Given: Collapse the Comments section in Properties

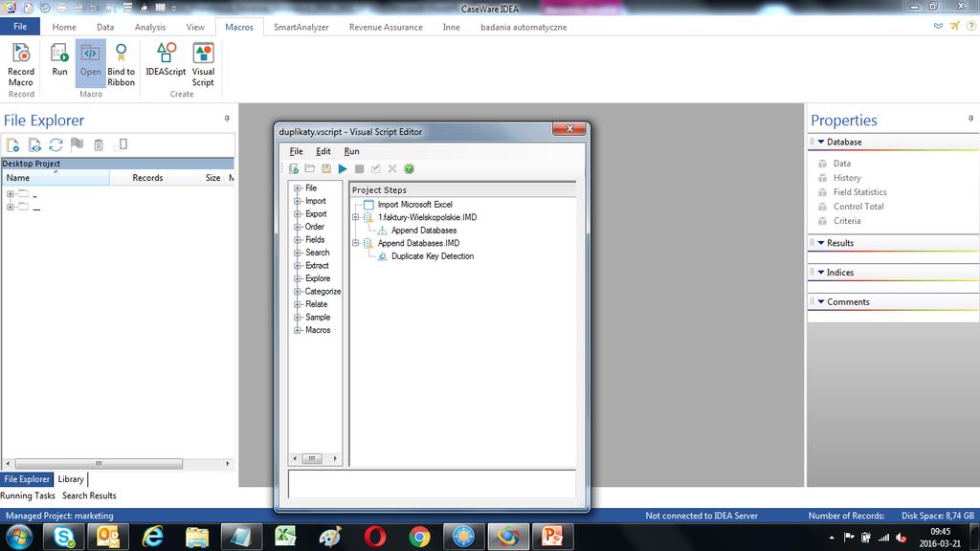Looking at the screenshot, I should click(821, 301).
